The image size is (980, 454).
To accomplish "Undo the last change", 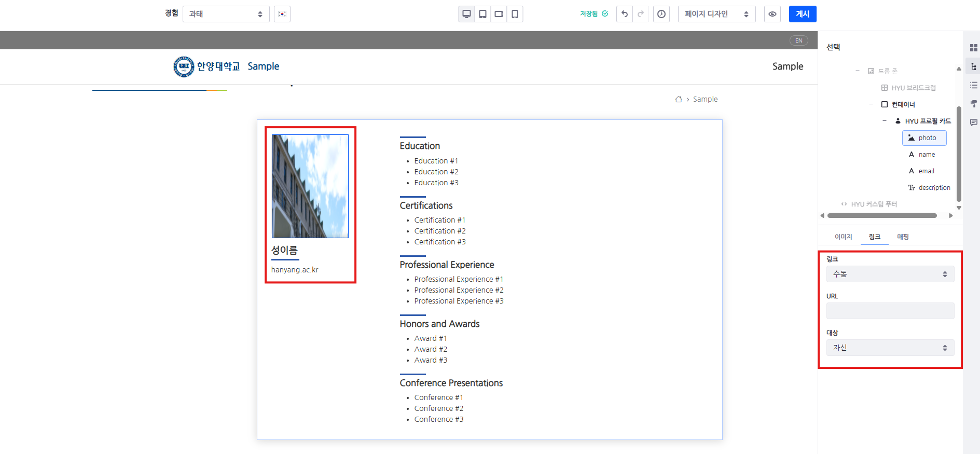I will coord(625,14).
